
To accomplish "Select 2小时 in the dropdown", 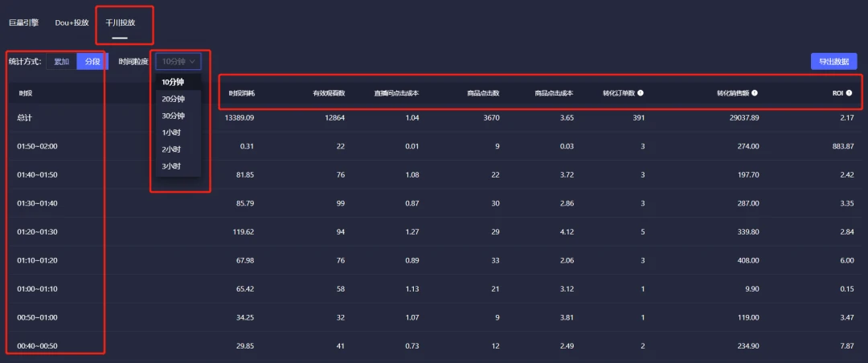I will click(171, 149).
